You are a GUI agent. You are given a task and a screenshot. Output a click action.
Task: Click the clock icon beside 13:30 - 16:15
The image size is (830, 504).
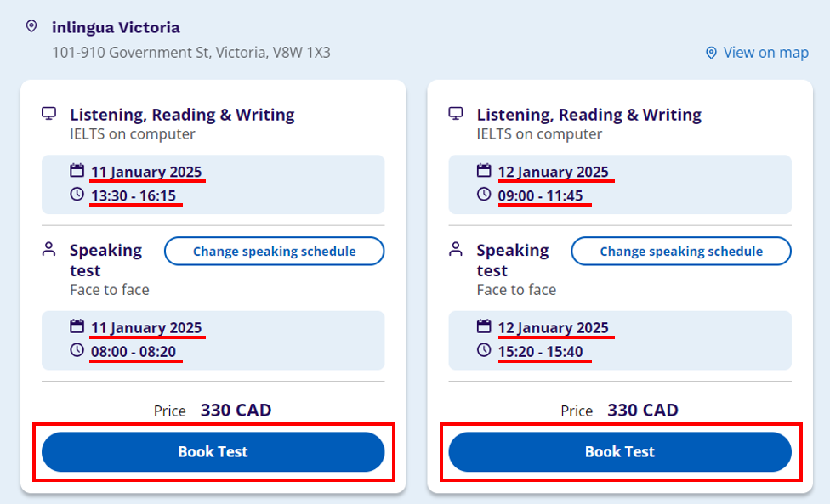tap(77, 195)
